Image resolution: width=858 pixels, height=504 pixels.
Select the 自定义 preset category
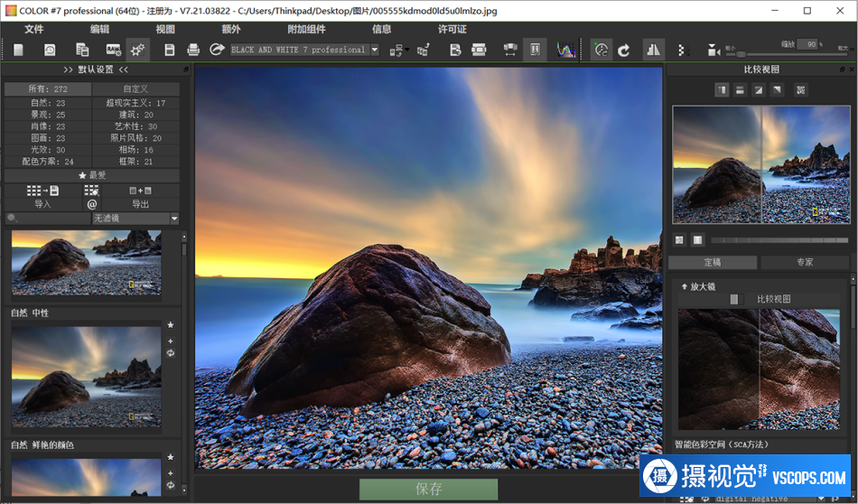pos(135,89)
